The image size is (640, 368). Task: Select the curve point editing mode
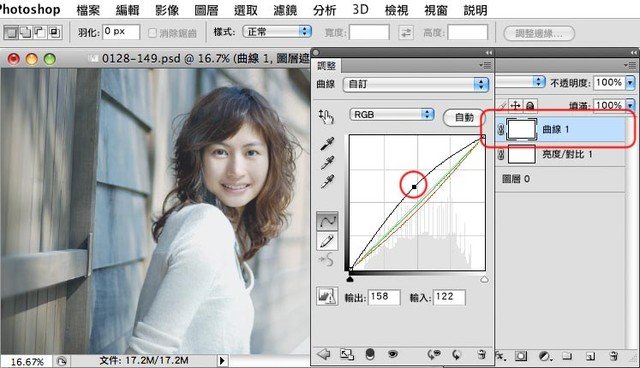(x=327, y=222)
